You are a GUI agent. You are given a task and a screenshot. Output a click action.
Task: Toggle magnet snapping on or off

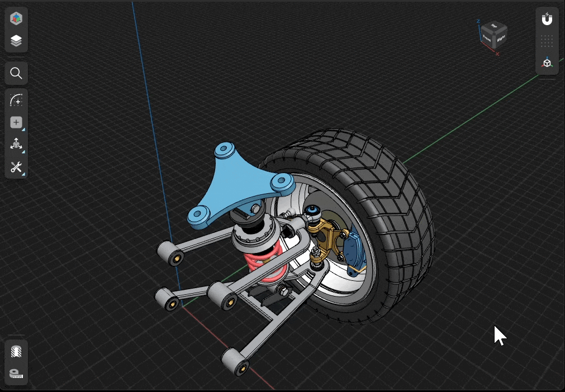click(x=547, y=20)
